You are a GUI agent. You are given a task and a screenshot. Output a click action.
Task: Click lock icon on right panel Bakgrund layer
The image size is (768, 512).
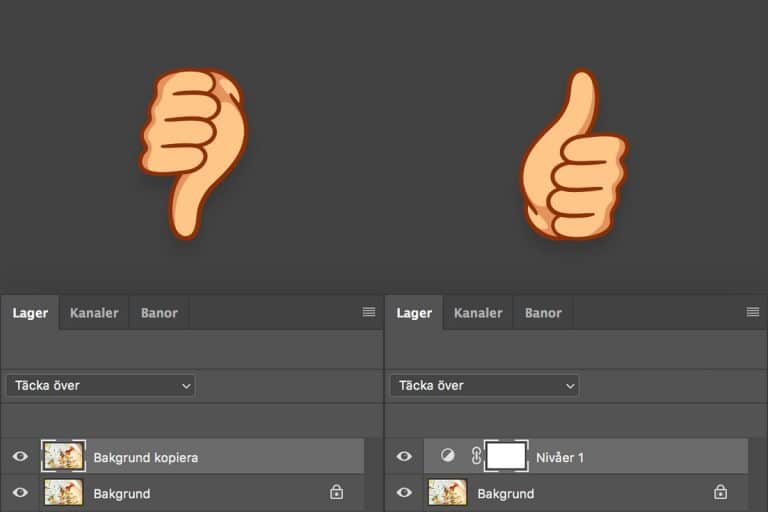click(x=720, y=492)
